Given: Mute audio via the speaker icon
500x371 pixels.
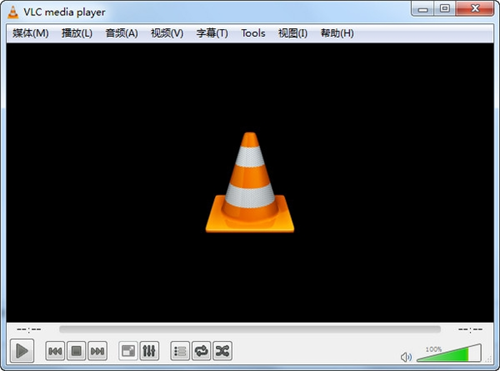Looking at the screenshot, I should click(406, 357).
